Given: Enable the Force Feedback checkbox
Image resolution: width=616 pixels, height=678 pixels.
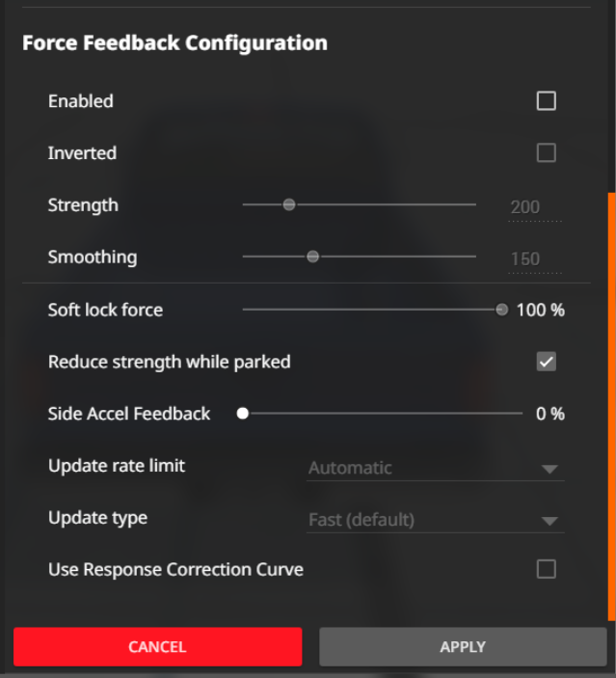Looking at the screenshot, I should pyautogui.click(x=547, y=101).
